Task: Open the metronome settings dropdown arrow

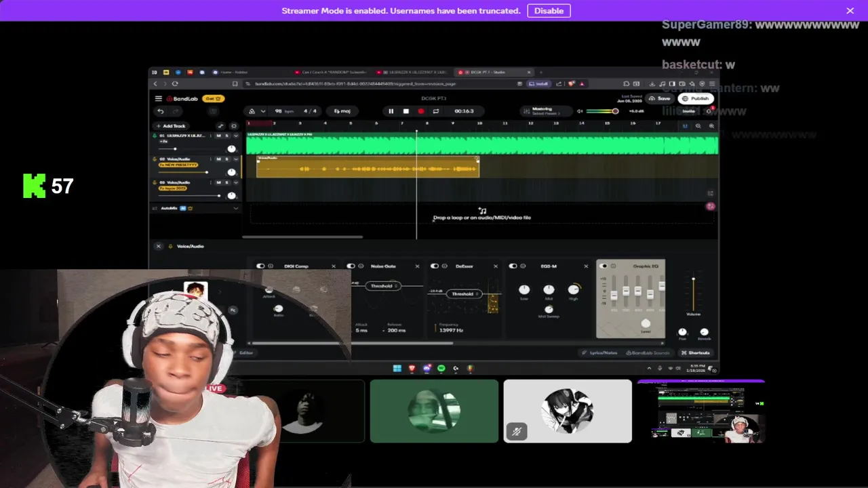Action: click(x=263, y=111)
